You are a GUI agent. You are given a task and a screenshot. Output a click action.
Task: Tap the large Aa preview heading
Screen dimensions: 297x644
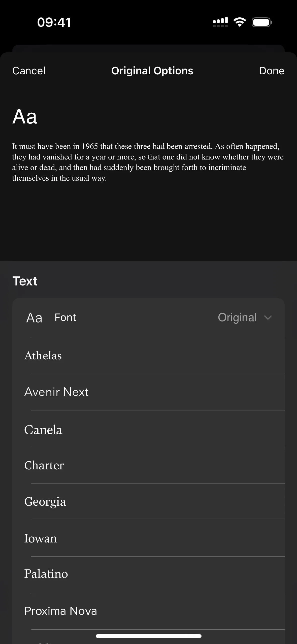(25, 116)
